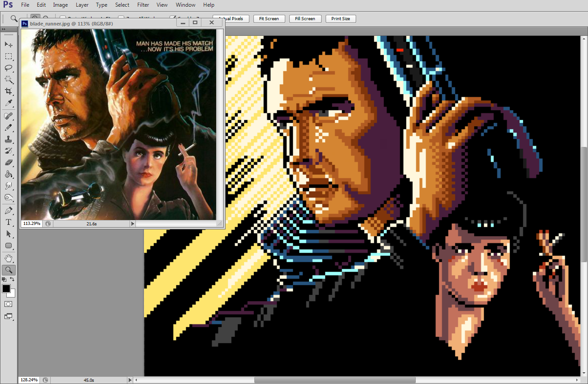Screen dimensions: 588x384
Task: Choose the Eyedropper tool
Action: tap(9, 104)
